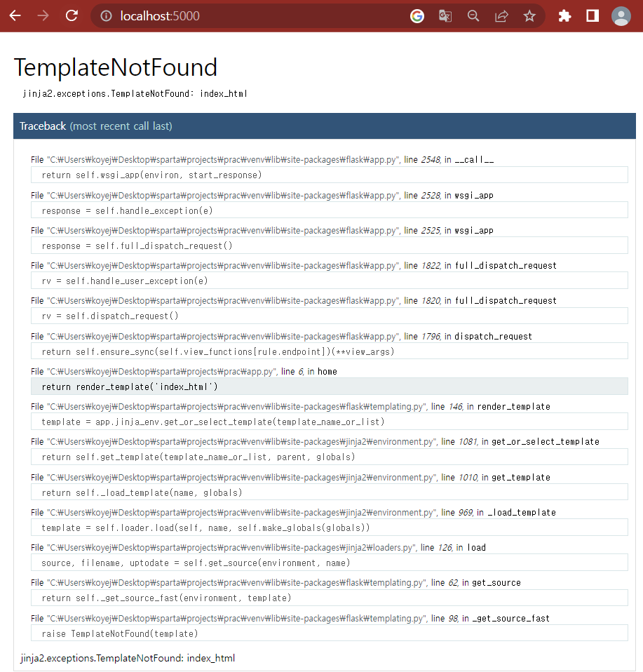This screenshot has height=672, width=643.
Task: Open the zoom magnifier icon
Action: [473, 16]
